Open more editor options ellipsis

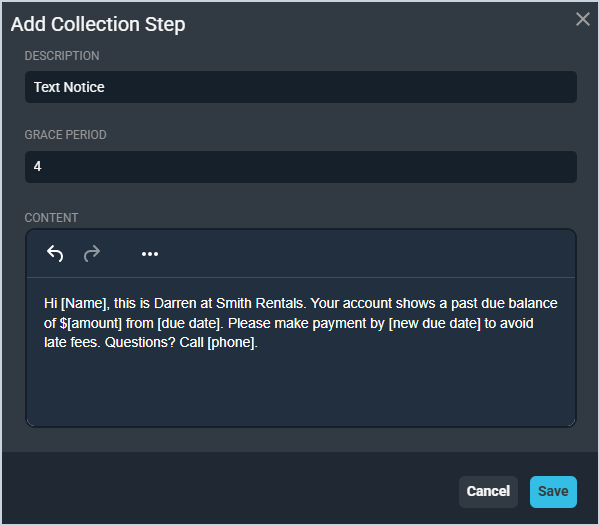(150, 254)
